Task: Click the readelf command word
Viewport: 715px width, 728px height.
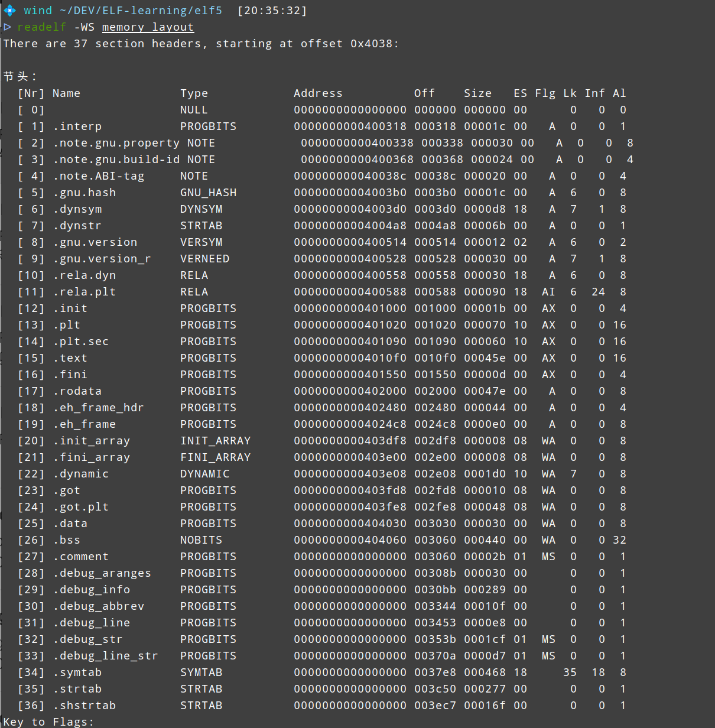Action: [x=41, y=27]
